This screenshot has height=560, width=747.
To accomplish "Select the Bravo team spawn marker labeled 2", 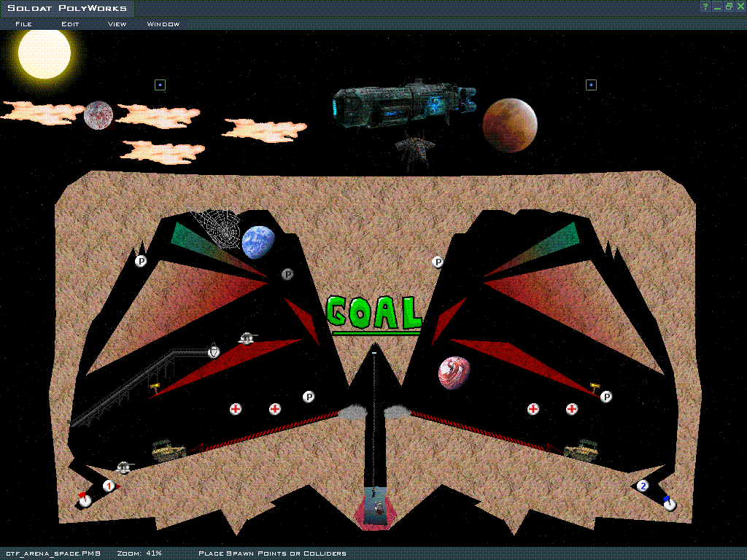I will click(x=643, y=486).
